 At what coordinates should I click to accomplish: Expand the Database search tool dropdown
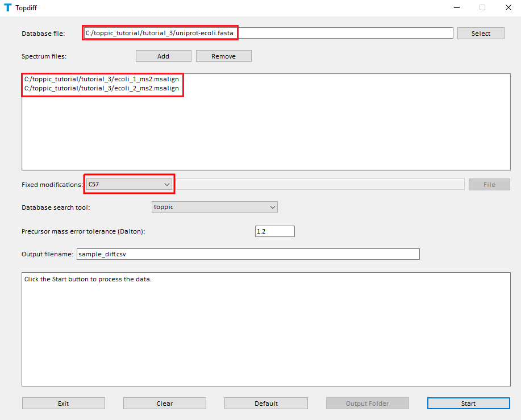click(x=214, y=207)
